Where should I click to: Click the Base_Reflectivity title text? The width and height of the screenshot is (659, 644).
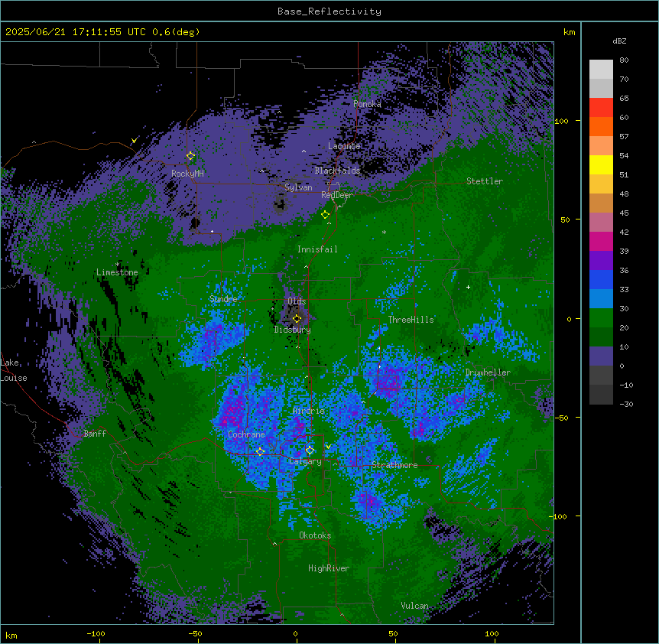pyautogui.click(x=329, y=11)
